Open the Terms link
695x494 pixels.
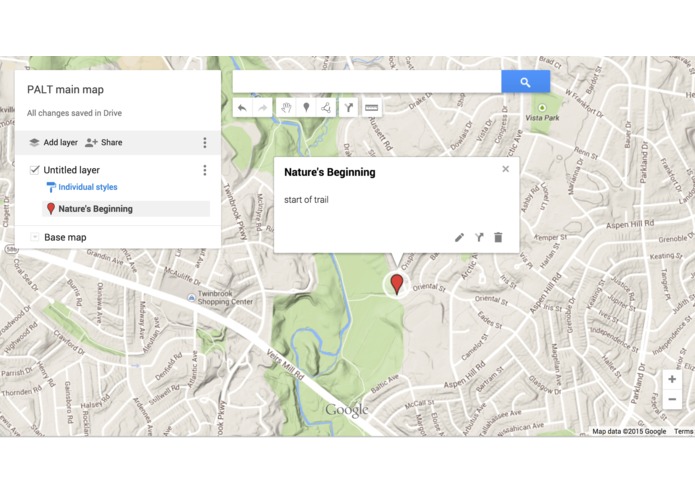point(683,431)
